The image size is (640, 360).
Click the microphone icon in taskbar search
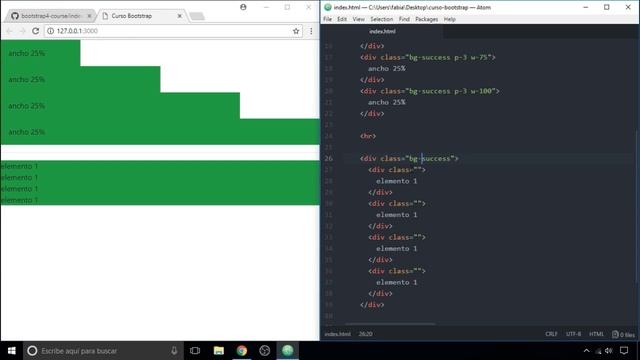coord(174,351)
